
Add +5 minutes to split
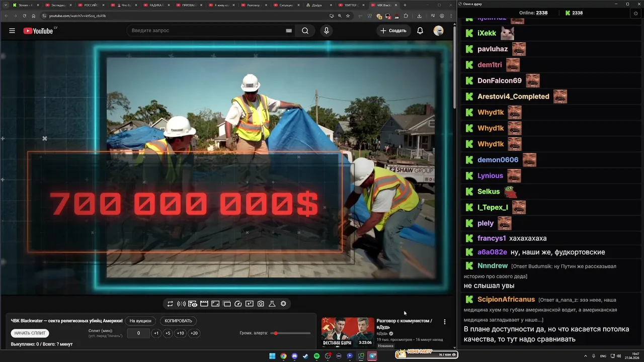168,333
